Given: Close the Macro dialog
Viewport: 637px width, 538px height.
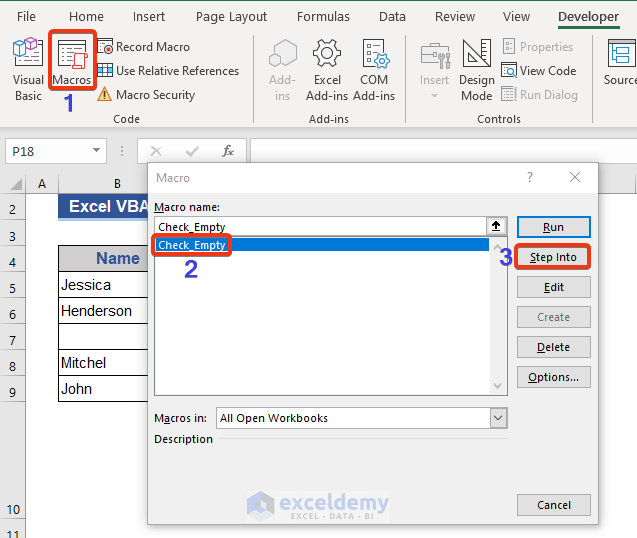Looking at the screenshot, I should (x=574, y=177).
